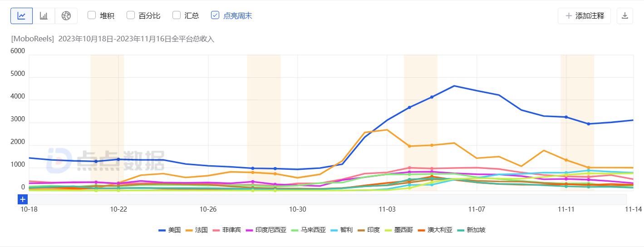Click the 美国 peak point on 11-06
644x247 pixels.
click(x=454, y=86)
